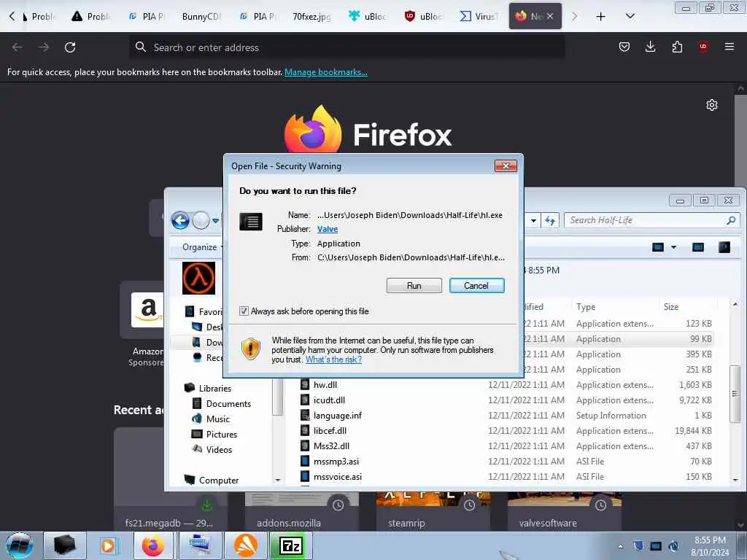The width and height of the screenshot is (747, 560).
Task: Open Explorer recent pages dropdown arrow
Action: 216,221
